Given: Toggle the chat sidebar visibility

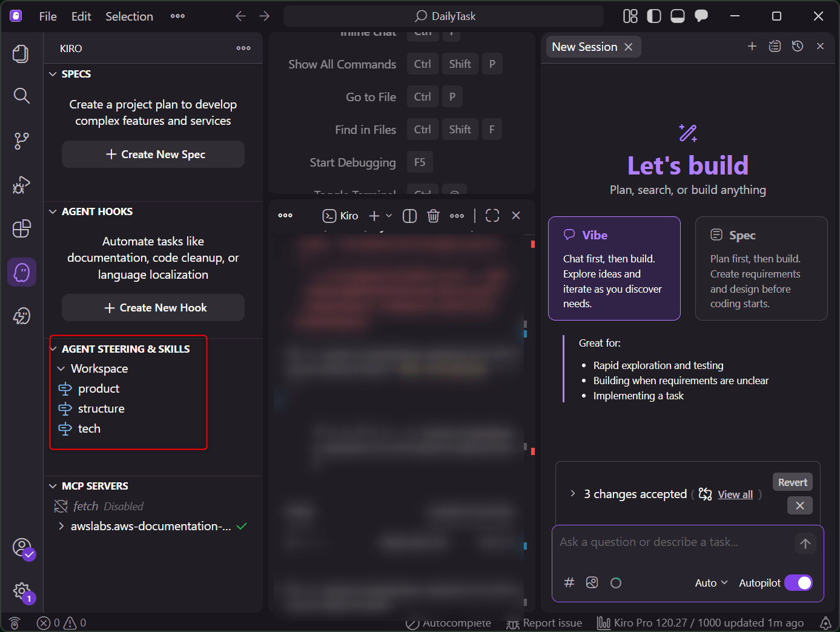Looking at the screenshot, I should coord(701,16).
